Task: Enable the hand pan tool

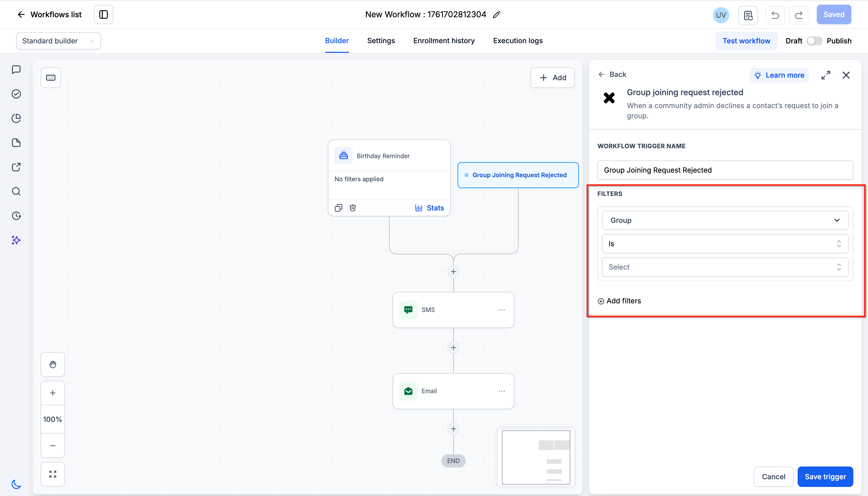Action: click(53, 365)
